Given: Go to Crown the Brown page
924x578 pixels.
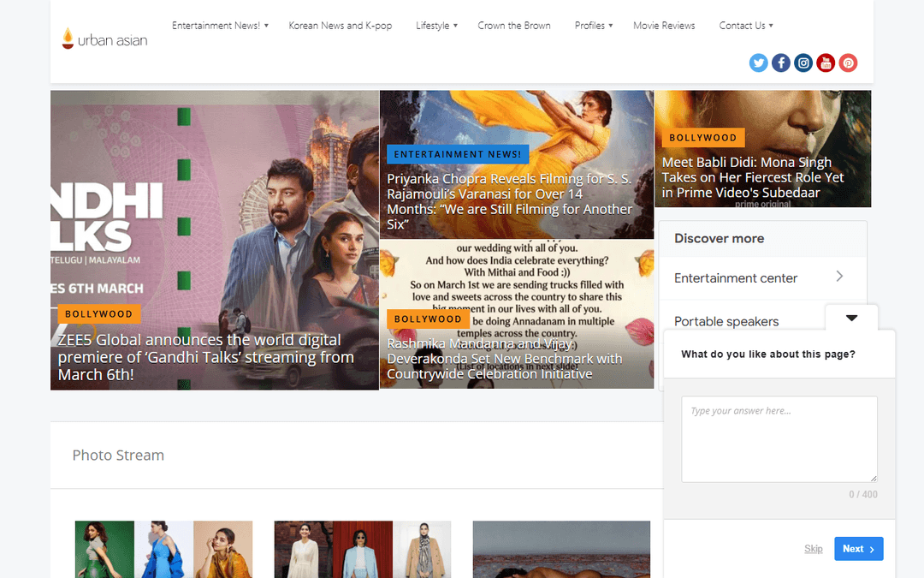Looking at the screenshot, I should point(514,26).
